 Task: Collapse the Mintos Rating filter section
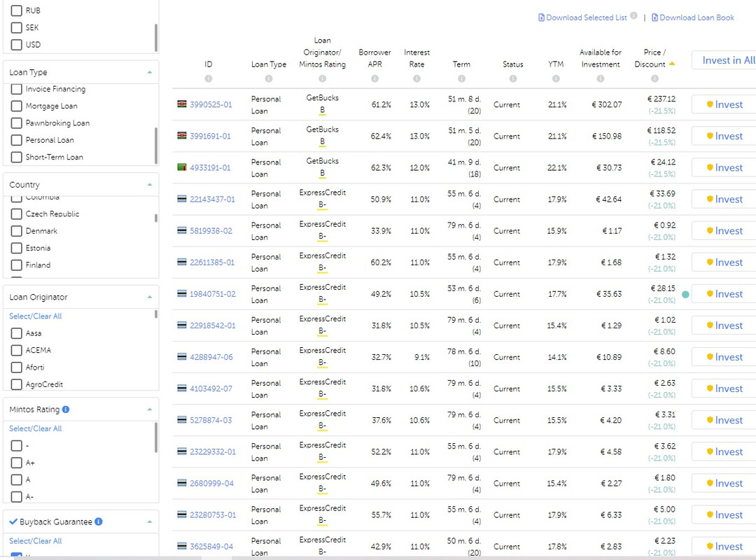pos(150,409)
